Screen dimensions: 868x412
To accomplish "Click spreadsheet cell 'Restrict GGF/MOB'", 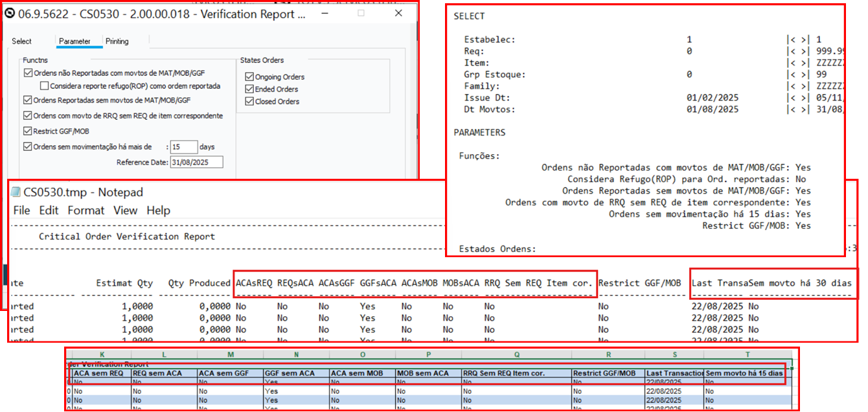I will point(609,374).
